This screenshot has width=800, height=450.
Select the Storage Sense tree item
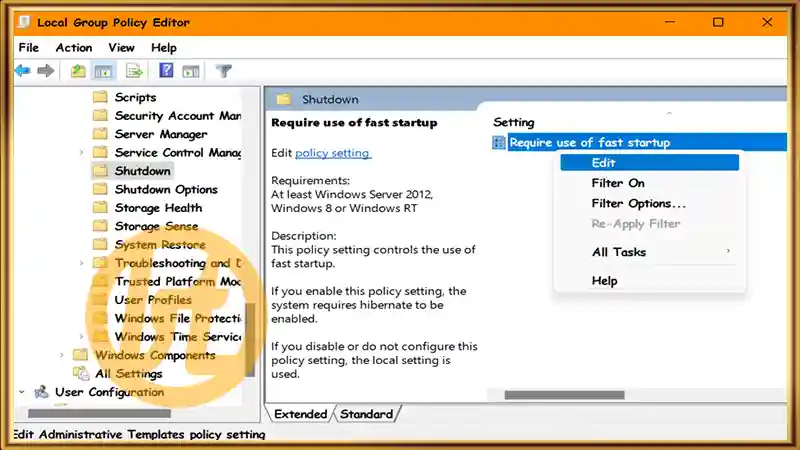click(156, 226)
